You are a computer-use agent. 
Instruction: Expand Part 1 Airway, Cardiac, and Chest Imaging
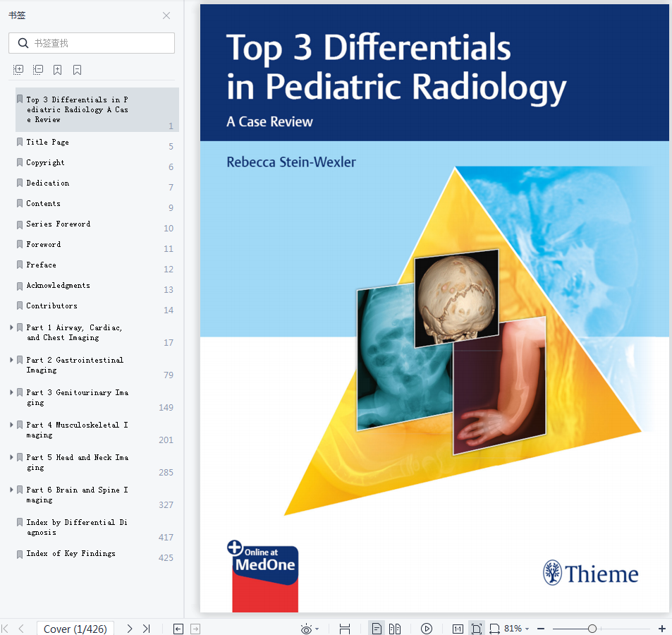click(x=11, y=327)
